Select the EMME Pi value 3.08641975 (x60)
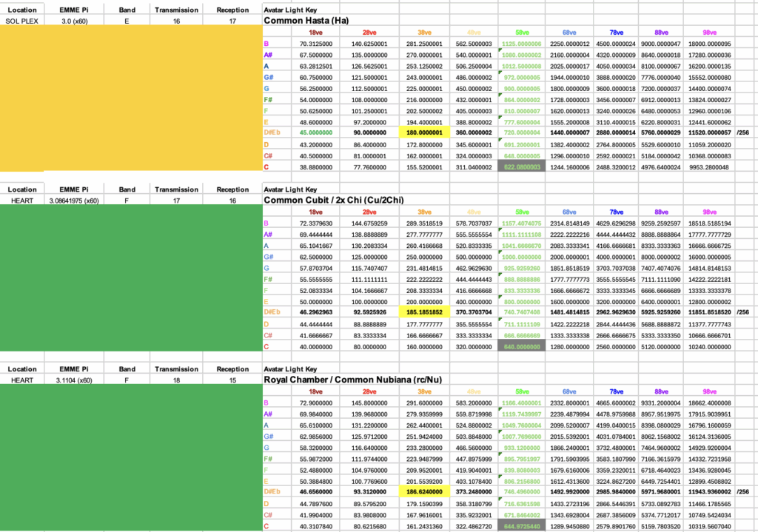758x532 pixels. [76, 201]
